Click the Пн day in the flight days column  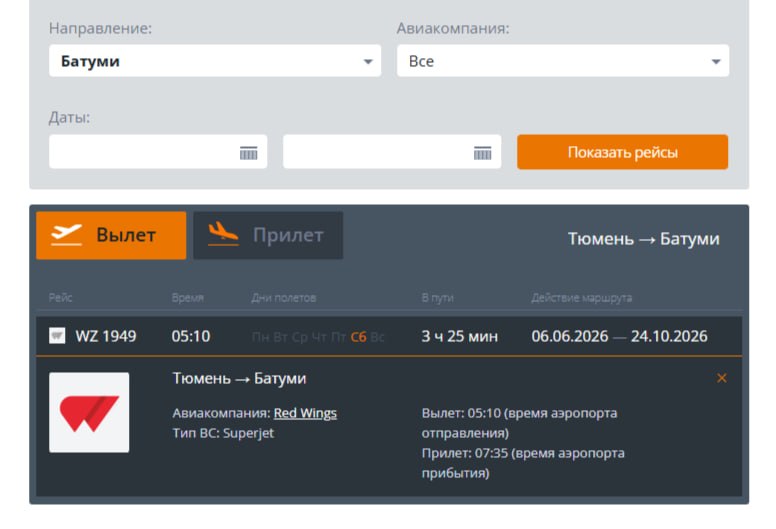coord(260,337)
